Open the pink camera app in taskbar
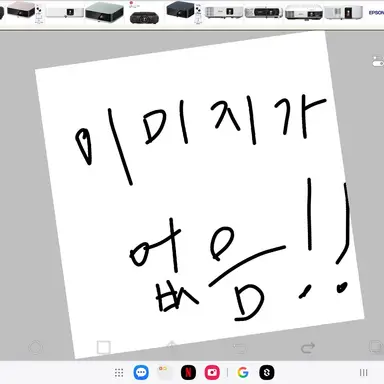Viewport: 384px width, 384px height. tap(212, 372)
